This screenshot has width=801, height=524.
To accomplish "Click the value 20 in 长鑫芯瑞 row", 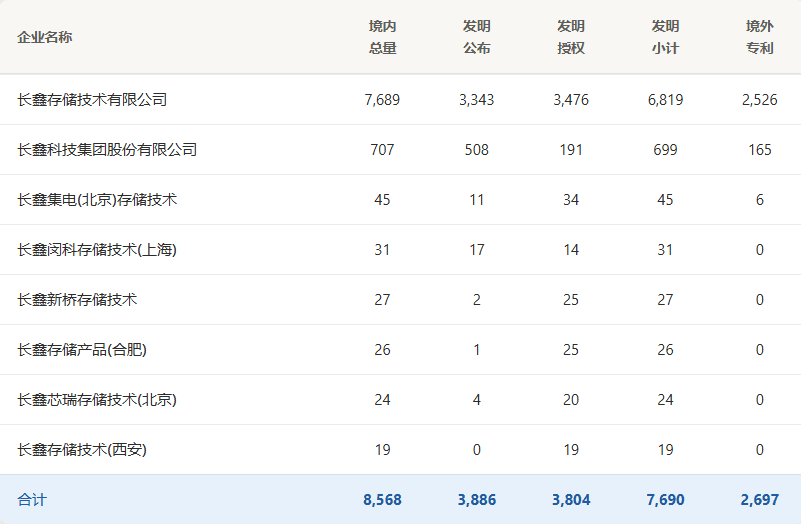I will (x=571, y=400).
